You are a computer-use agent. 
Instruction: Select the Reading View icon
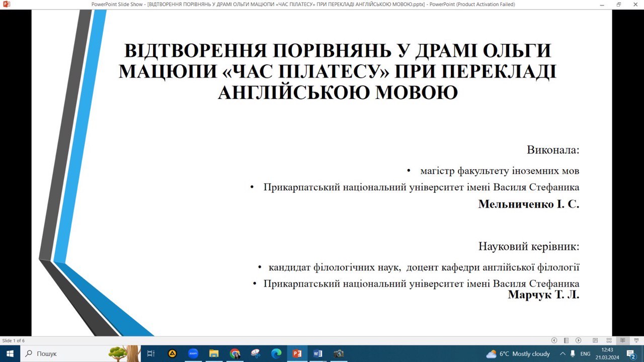point(622,340)
